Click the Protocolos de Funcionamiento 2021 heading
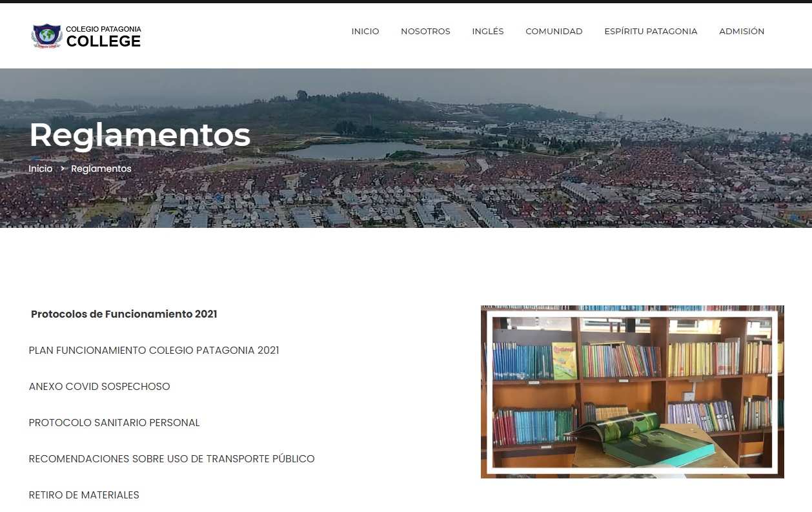The height and width of the screenshot is (512, 812). tap(124, 314)
